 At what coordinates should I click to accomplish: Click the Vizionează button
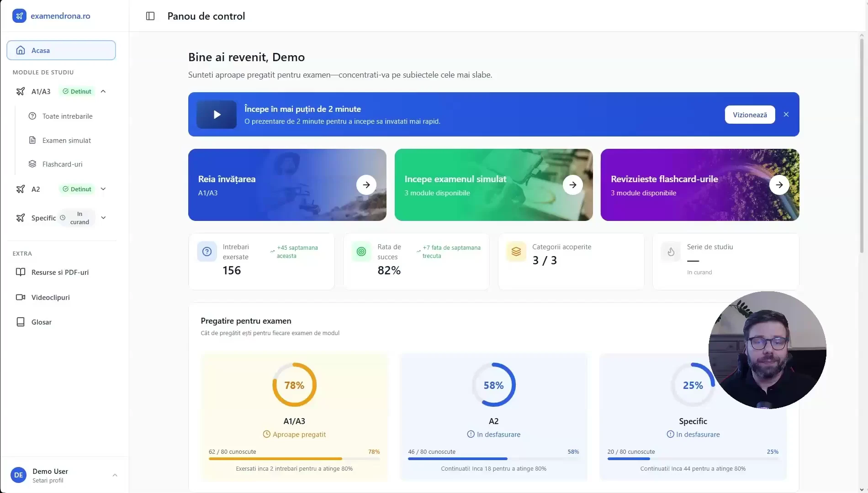coord(750,115)
